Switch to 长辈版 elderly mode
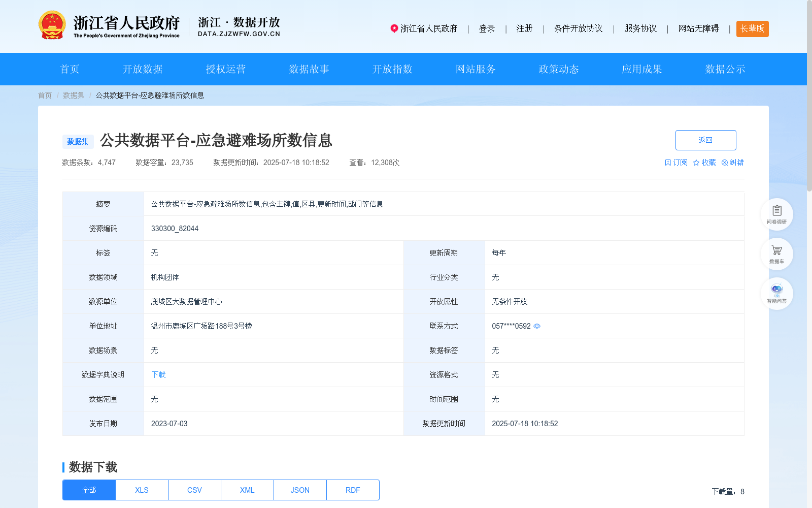This screenshot has height=508, width=812. (752, 29)
